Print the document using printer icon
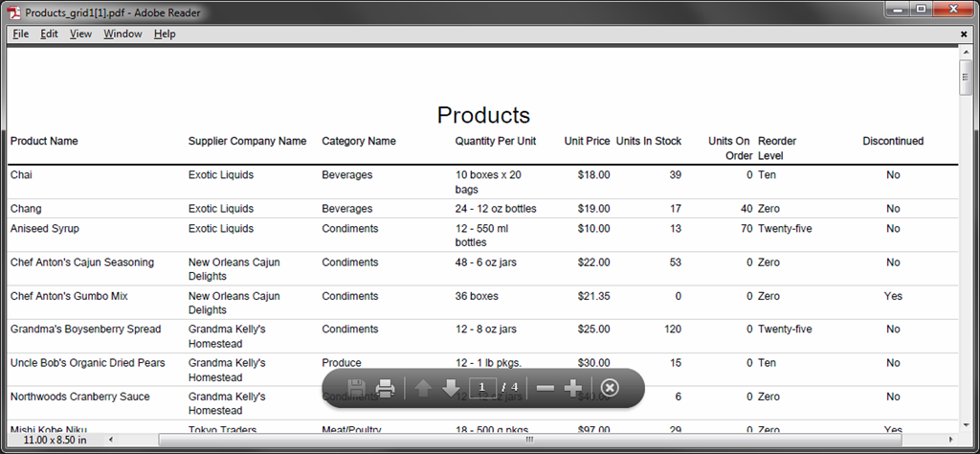 pyautogui.click(x=386, y=388)
